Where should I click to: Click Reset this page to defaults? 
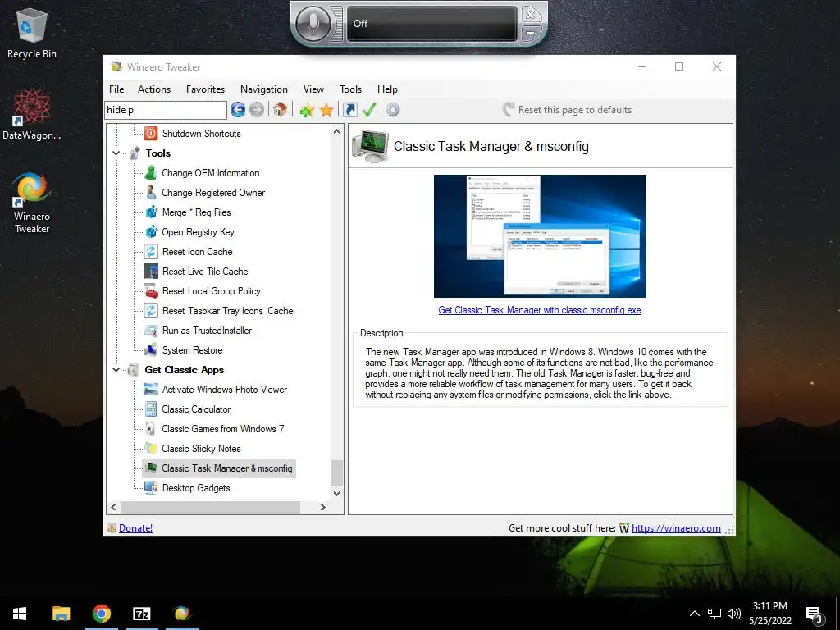pos(568,110)
